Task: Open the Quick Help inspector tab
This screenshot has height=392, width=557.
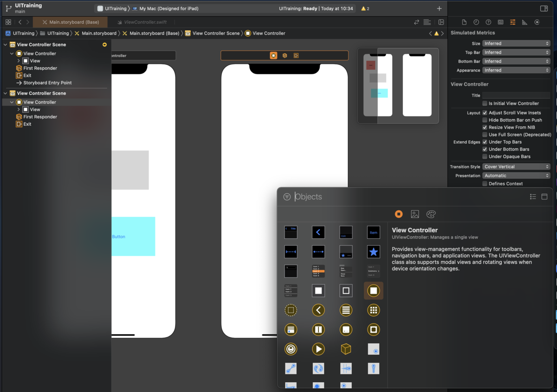Action: [x=488, y=22]
